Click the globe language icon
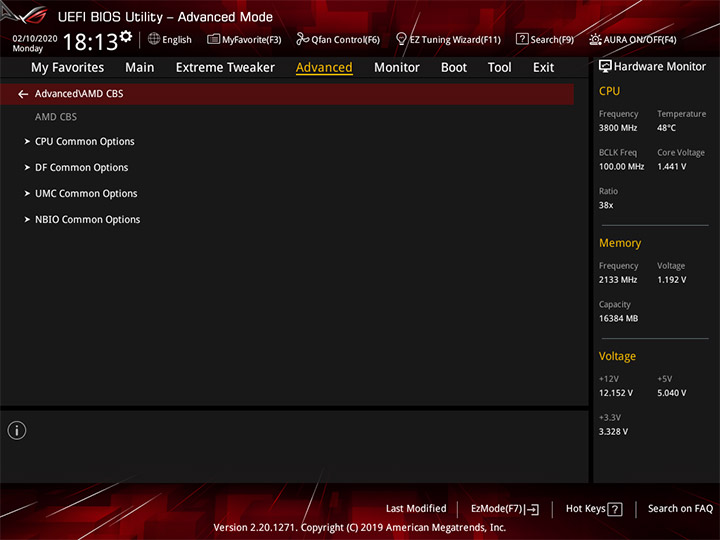This screenshot has height=540, width=720. tap(154, 39)
